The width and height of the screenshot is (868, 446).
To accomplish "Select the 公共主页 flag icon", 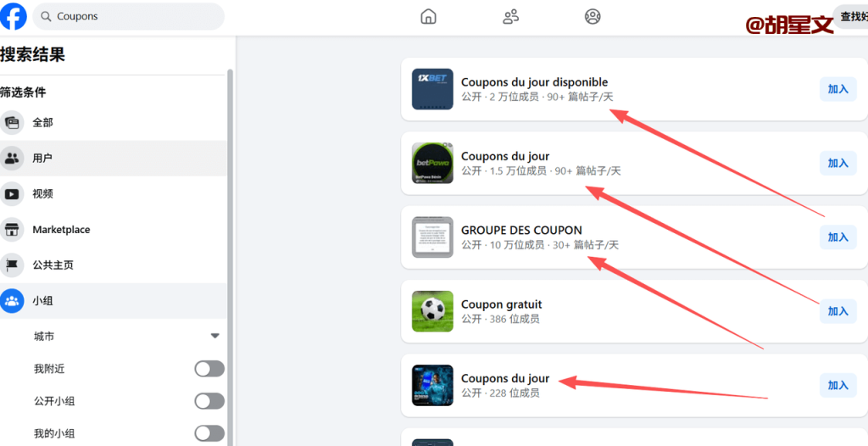I will (12, 265).
